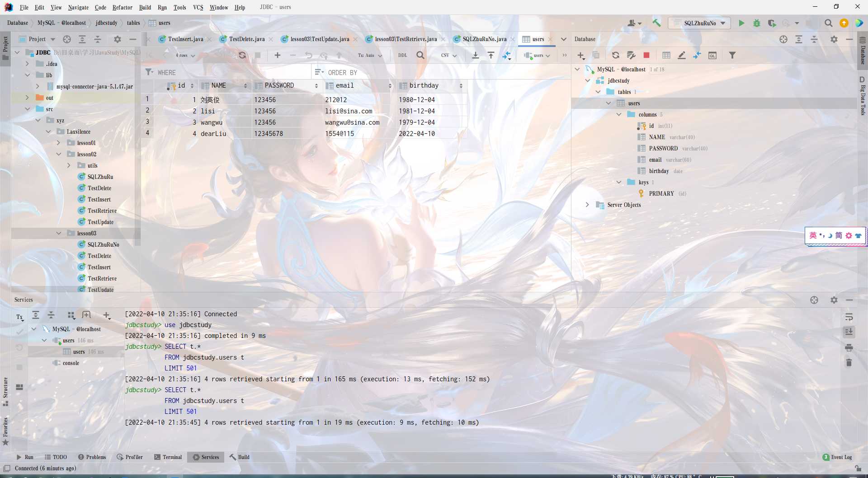Select the lesson01 folder in Project tree
The height and width of the screenshot is (478, 868).
tap(86, 143)
